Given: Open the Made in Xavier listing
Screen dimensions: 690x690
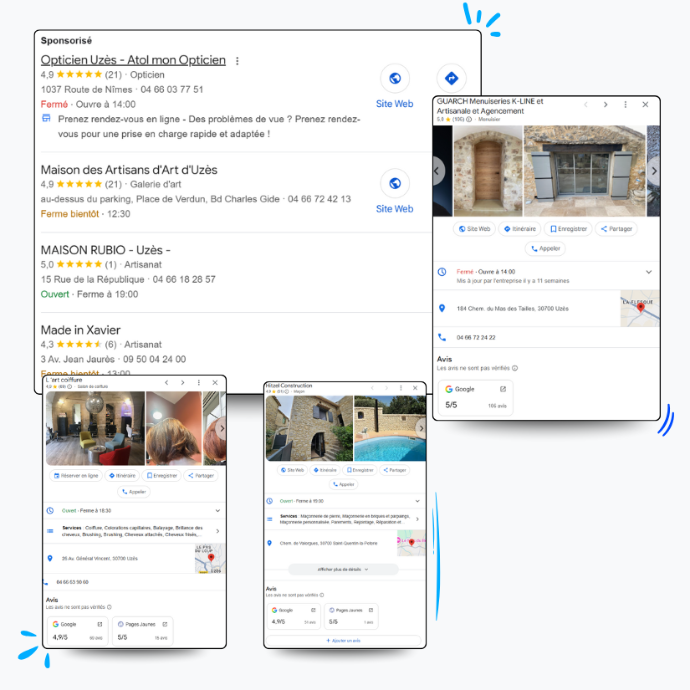Looking at the screenshot, I should click(x=81, y=330).
